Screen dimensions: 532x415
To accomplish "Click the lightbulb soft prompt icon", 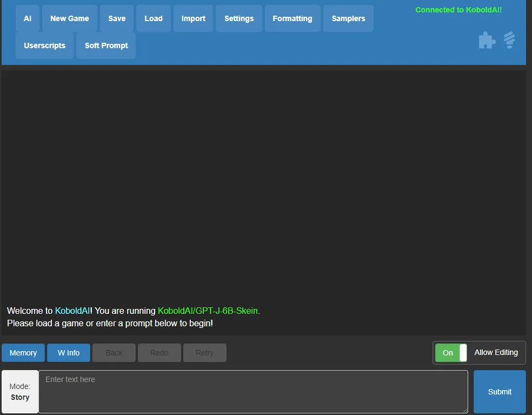I will tap(509, 40).
